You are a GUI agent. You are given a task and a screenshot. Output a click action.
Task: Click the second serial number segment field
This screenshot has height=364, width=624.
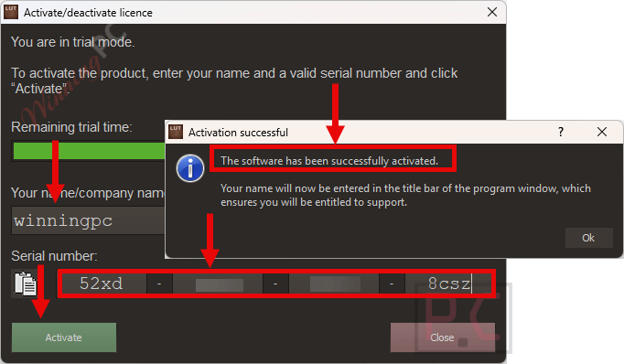click(218, 284)
